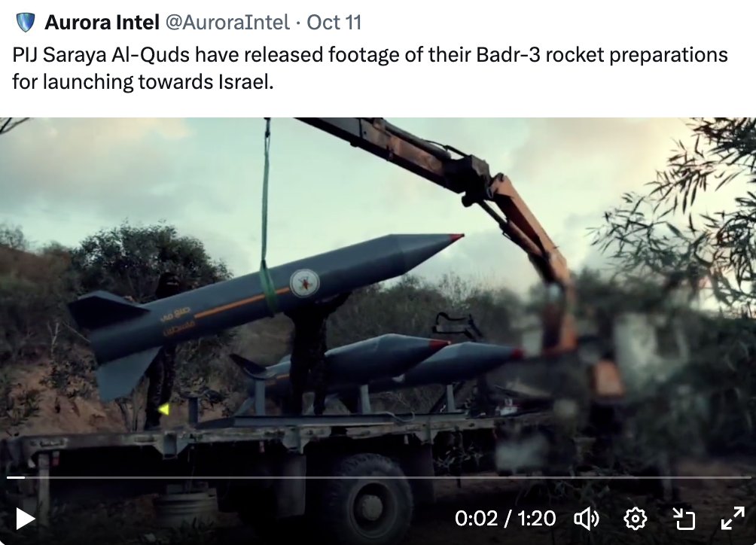Open the @AuroraIntel handle link
This screenshot has width=756, height=545.
tap(227, 22)
